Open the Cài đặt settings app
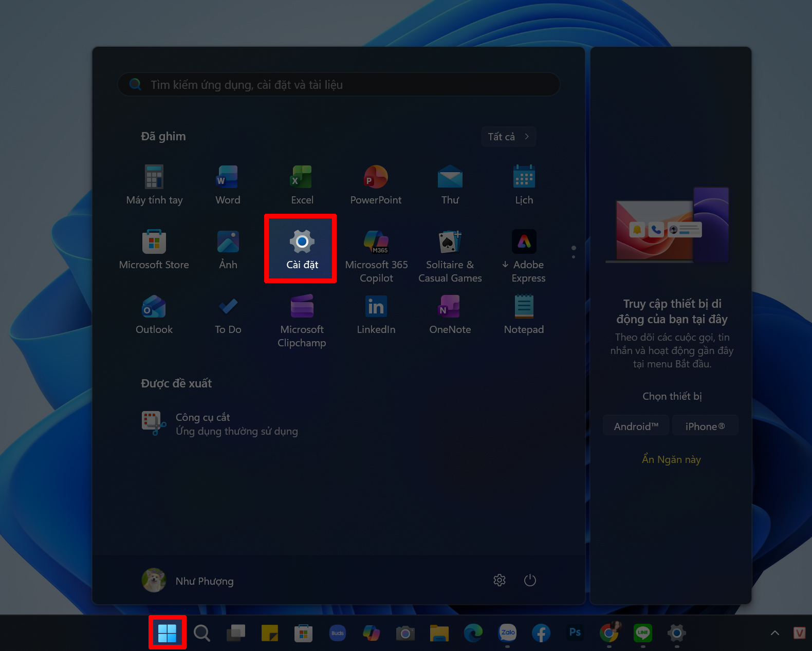812x651 pixels. tap(302, 249)
